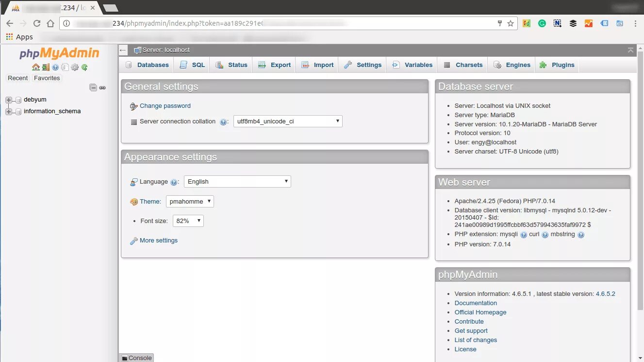644x362 pixels.
Task: Click the Apps bookmarks shortcut
Action: (19, 37)
